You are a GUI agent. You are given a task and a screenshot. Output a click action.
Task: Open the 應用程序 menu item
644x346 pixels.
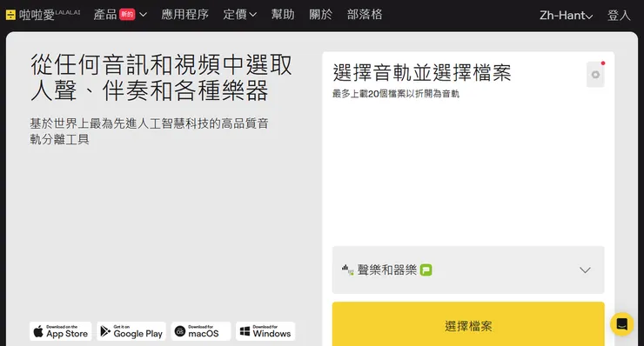pos(184,15)
